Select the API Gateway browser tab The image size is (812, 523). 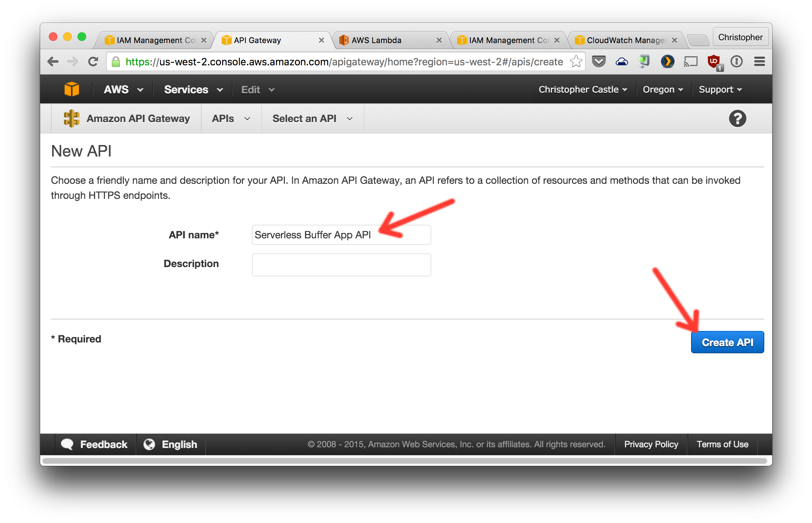click(273, 40)
